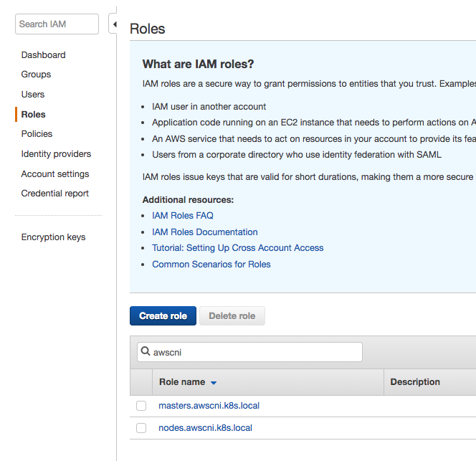Check the masters.awscni.k8s.local checkbox

[x=141, y=406]
